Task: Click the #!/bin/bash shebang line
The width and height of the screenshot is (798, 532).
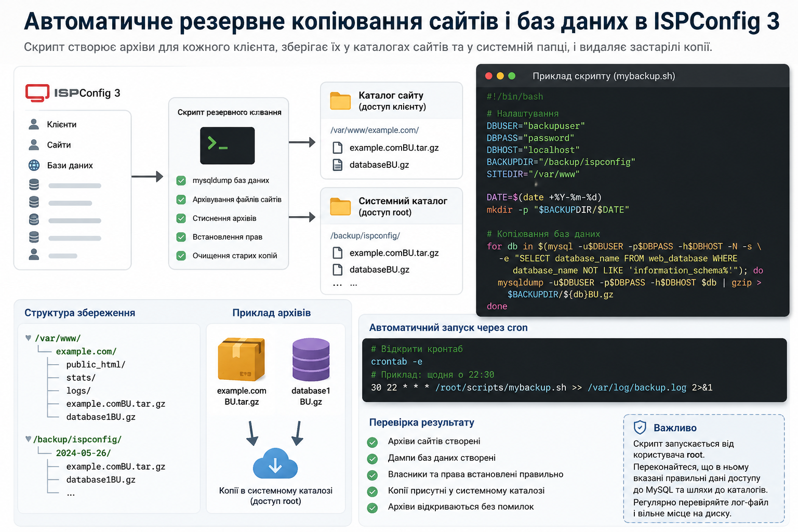Action: tap(515, 97)
